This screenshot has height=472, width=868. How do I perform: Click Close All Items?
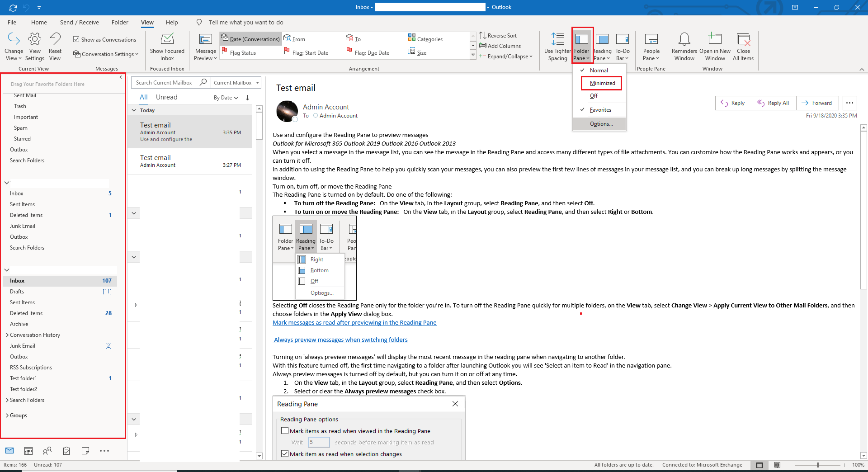point(743,47)
